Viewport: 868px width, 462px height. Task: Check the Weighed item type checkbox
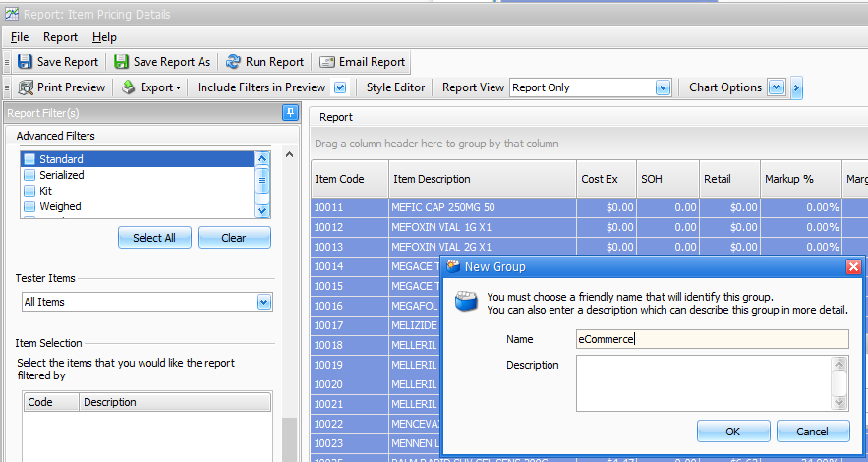coord(29,206)
